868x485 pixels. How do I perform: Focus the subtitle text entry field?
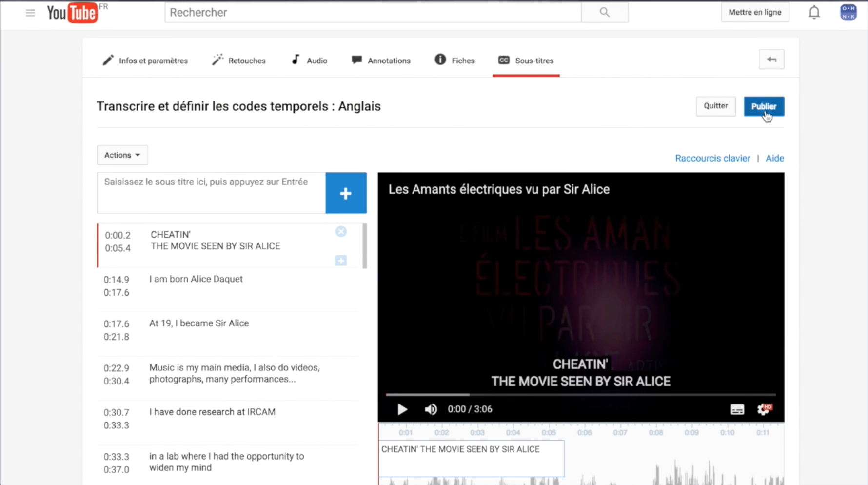211,193
